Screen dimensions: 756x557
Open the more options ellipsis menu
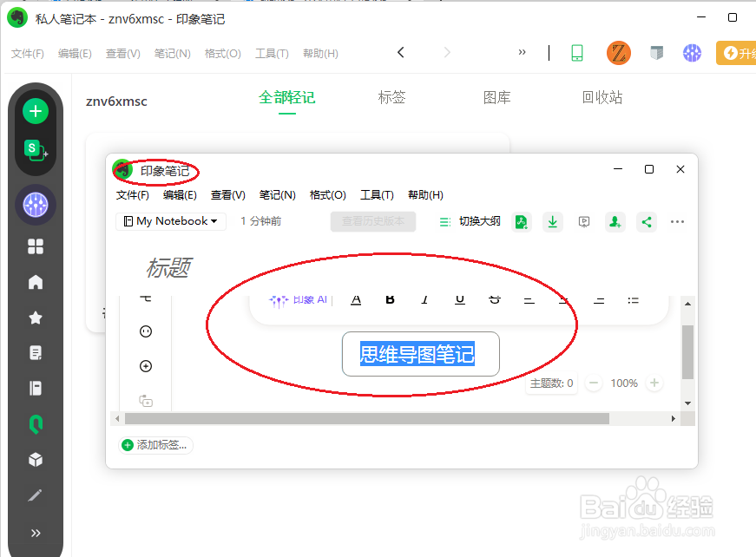pos(678,222)
